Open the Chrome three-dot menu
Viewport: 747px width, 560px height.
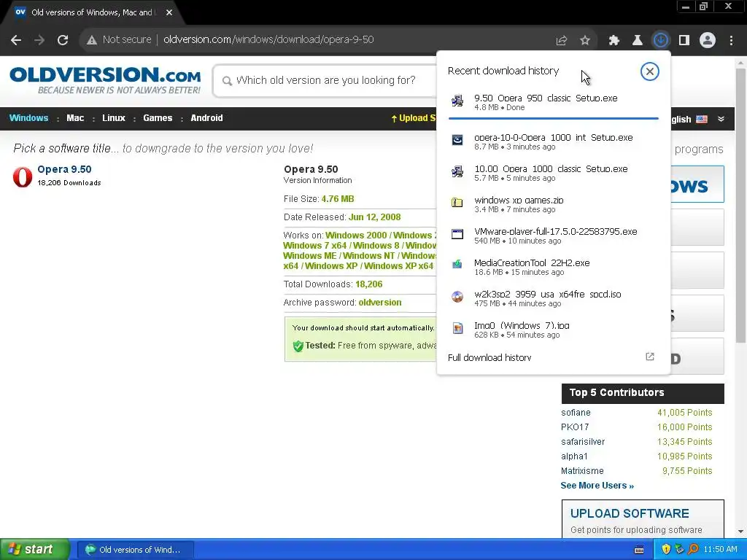731,40
